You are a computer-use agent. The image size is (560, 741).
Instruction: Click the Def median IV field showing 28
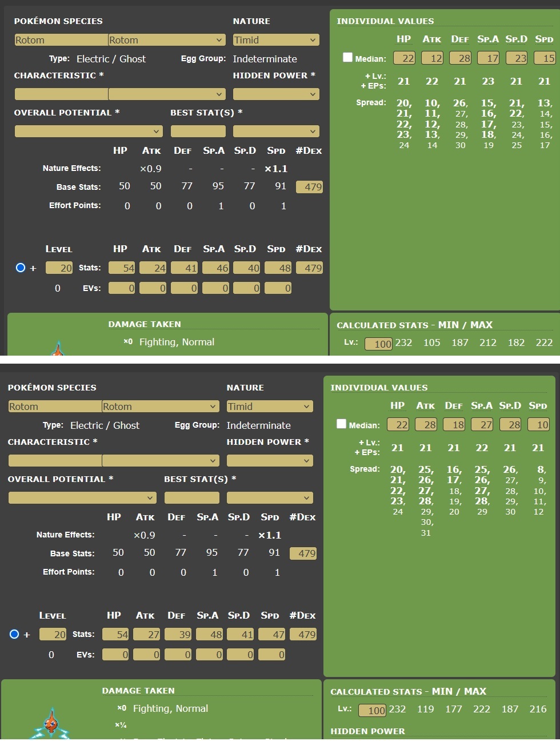(461, 58)
